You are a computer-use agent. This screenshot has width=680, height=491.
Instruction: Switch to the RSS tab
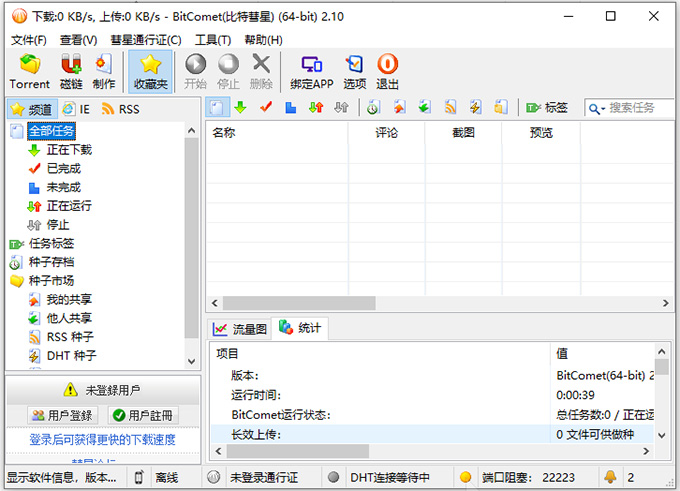coord(121,109)
